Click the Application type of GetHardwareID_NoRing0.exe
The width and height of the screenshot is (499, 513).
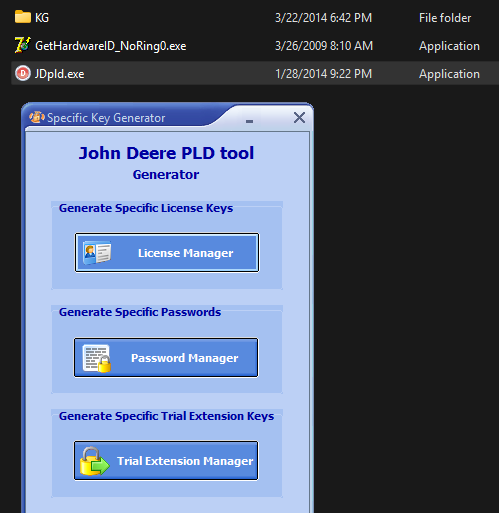[449, 46]
